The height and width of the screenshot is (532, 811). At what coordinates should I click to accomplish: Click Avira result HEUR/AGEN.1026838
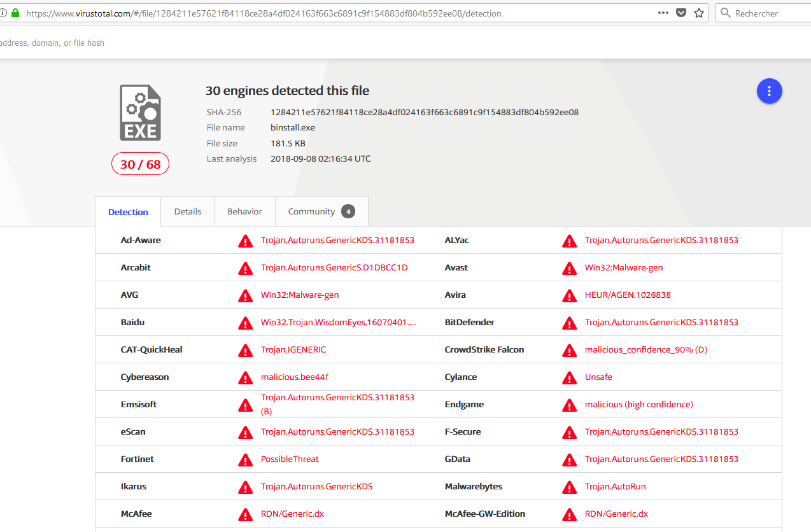628,295
